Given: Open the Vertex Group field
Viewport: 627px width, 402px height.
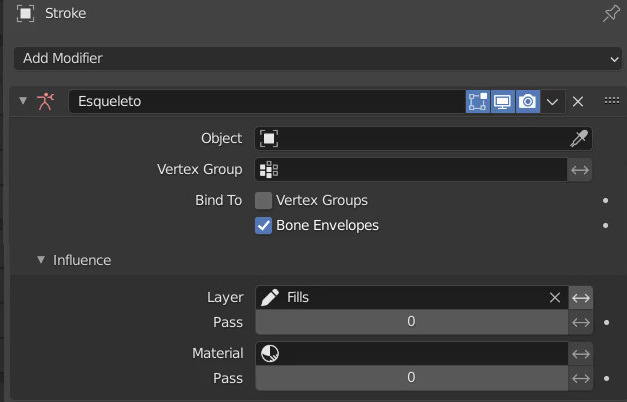Looking at the screenshot, I should [x=411, y=170].
